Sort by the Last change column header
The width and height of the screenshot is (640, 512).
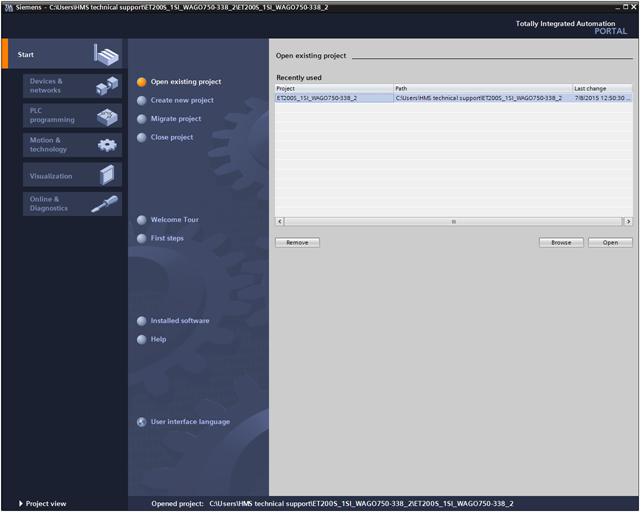tap(602, 88)
